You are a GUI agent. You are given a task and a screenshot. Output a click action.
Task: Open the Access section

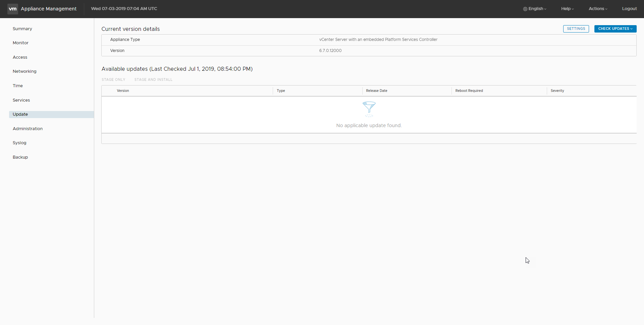20,57
